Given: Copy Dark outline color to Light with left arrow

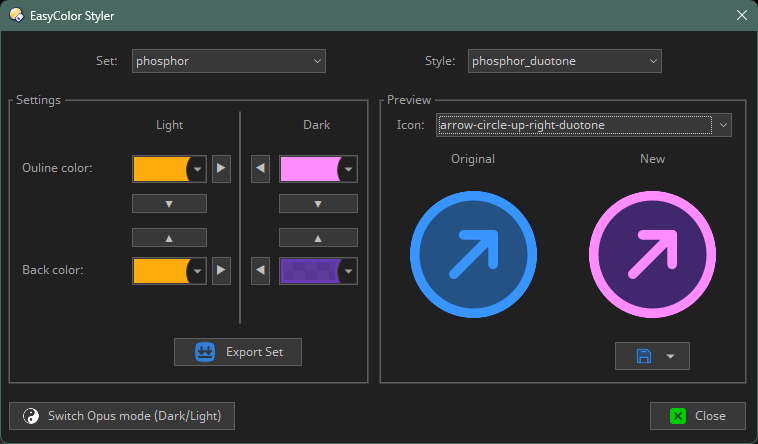Looking at the screenshot, I should click(x=261, y=169).
